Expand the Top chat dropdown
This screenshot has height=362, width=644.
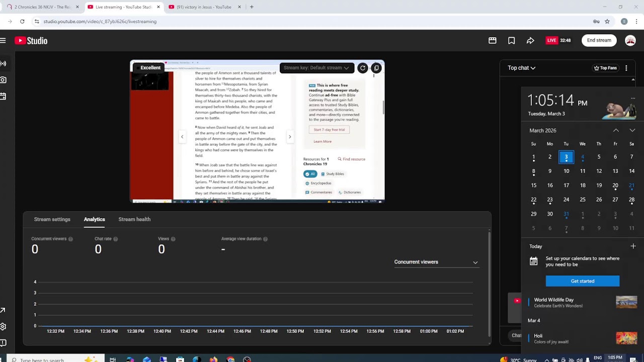pyautogui.click(x=521, y=68)
